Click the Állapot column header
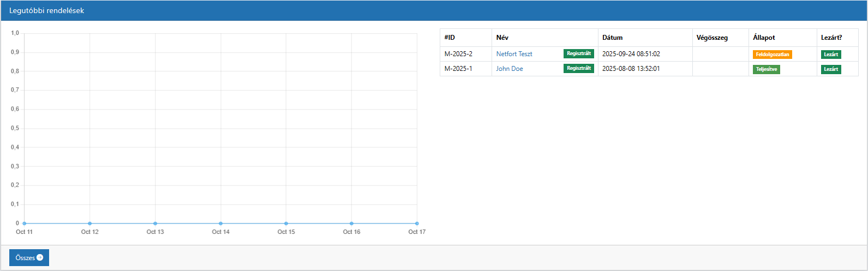 tap(764, 38)
